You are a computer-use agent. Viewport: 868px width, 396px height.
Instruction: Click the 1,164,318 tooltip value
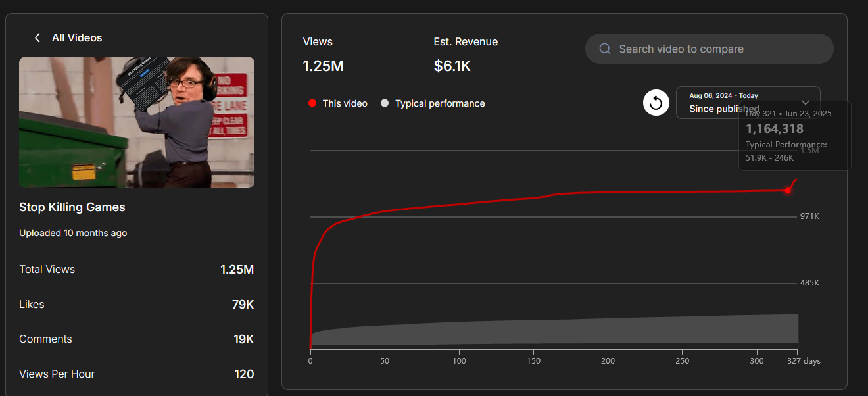[774, 129]
